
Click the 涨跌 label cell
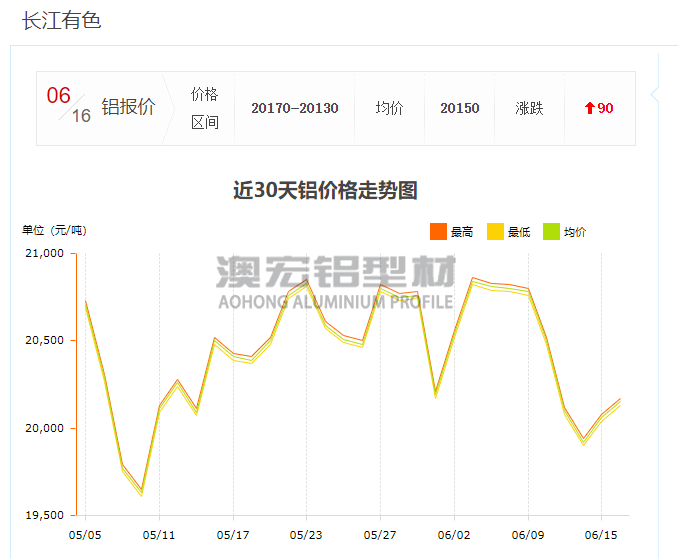click(x=529, y=108)
